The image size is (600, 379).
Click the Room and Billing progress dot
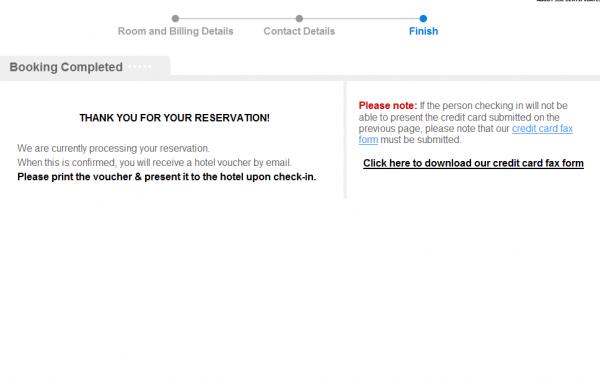tap(175, 18)
